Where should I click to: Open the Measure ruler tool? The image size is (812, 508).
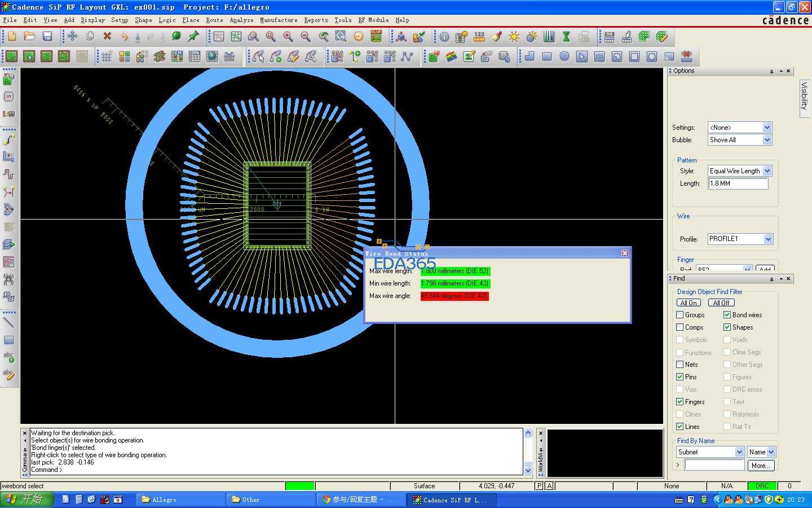[x=479, y=37]
